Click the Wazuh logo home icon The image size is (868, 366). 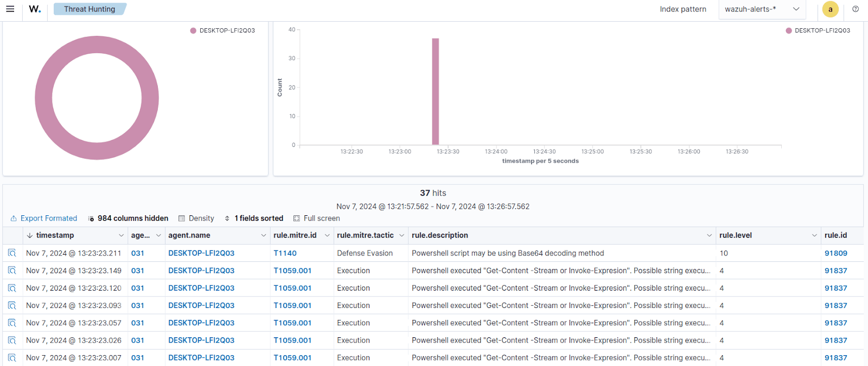point(35,9)
